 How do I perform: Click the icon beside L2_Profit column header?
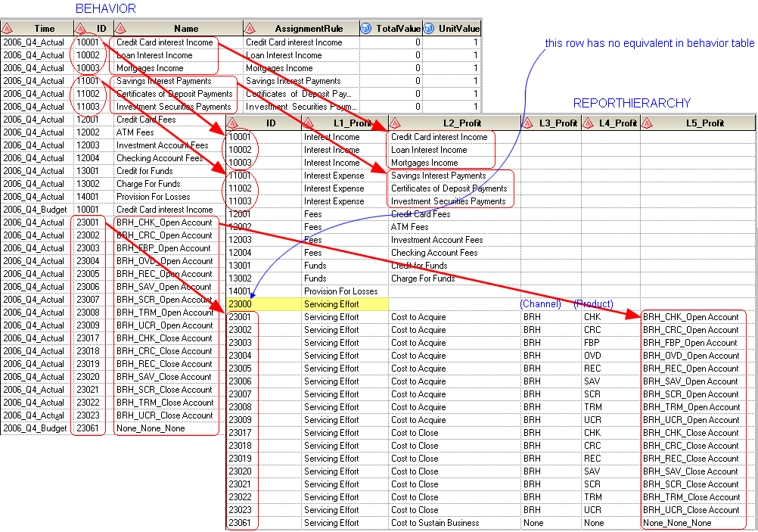[396, 123]
